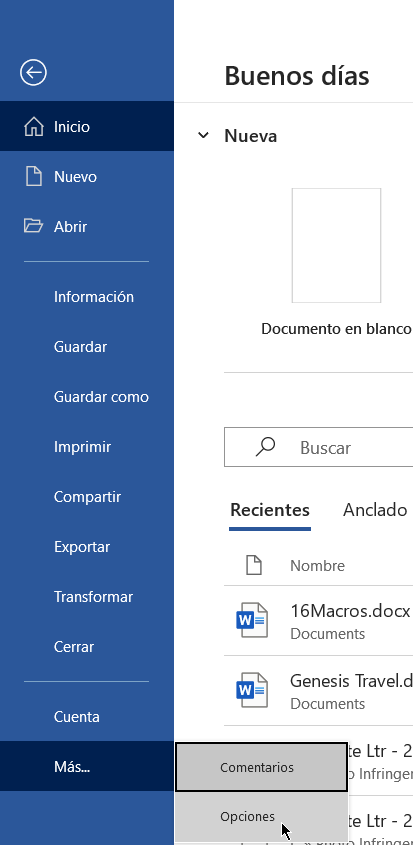Screen dimensions: 413x845
Task: Sort by the Nombre column header
Action: 318,566
